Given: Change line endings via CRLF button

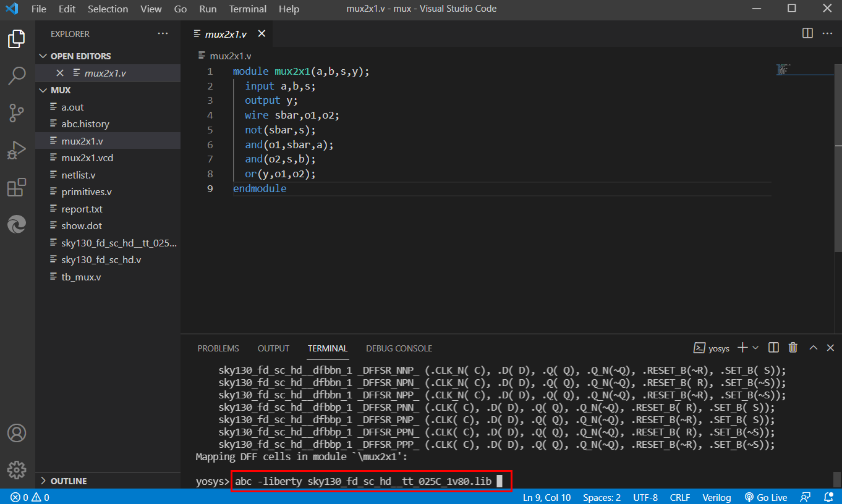Looking at the screenshot, I should [679, 497].
